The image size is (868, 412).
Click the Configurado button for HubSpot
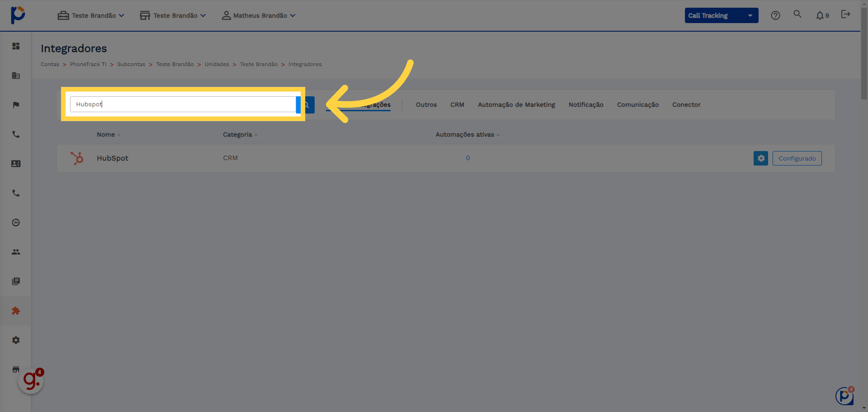[x=797, y=158]
